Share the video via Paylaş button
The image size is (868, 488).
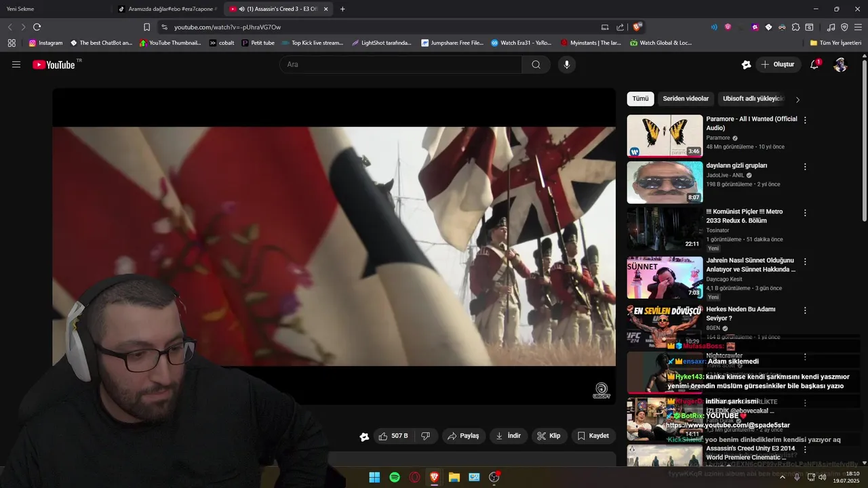463,436
